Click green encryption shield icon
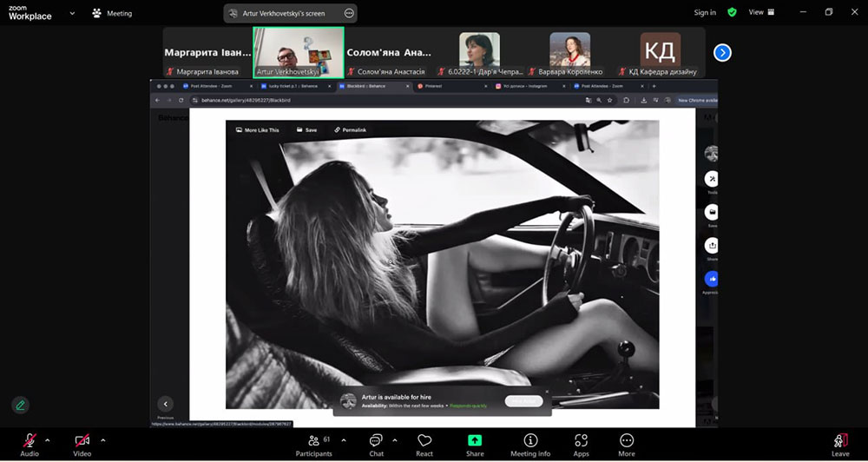Screen dimensions: 868x462 tap(732, 12)
